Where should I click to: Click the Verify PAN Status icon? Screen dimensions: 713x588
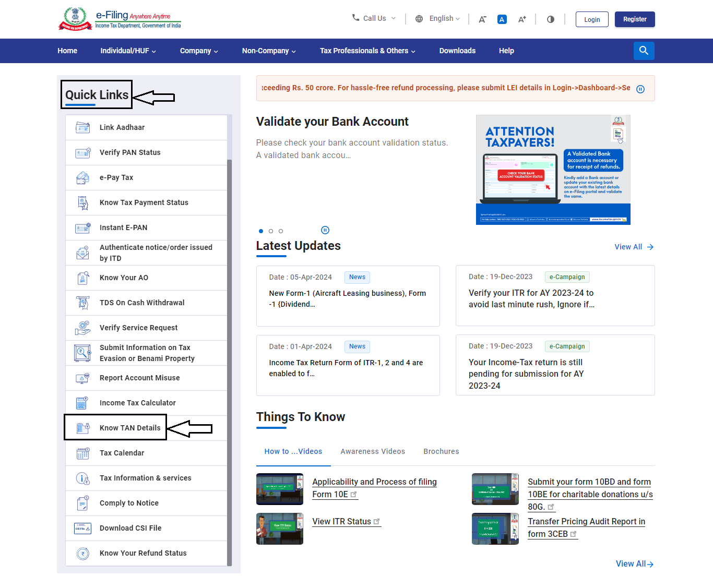coord(83,153)
